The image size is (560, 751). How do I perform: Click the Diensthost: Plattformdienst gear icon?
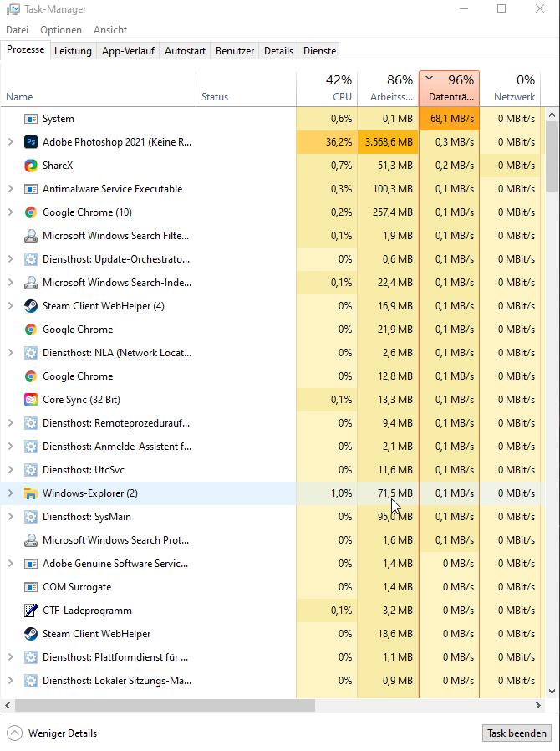31,657
